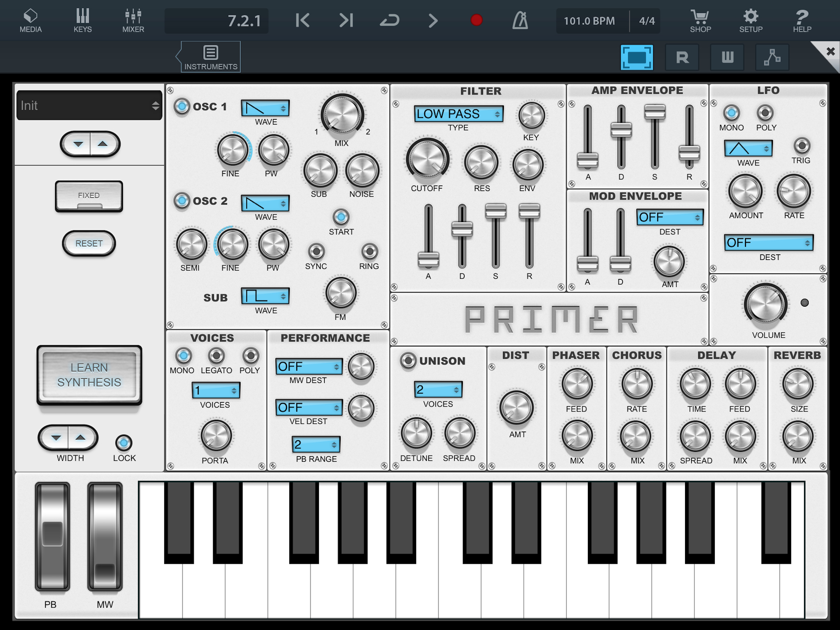
Task: Toggle the metronome icon
Action: (520, 21)
